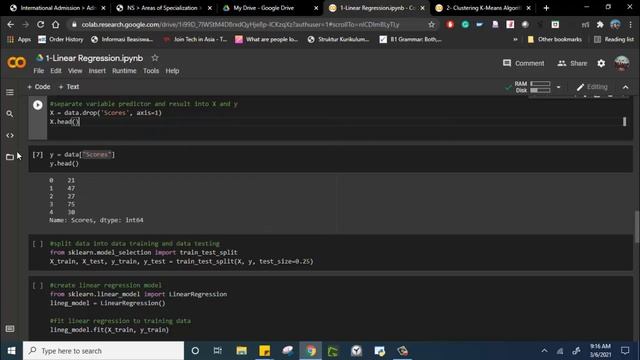640x360 pixels.
Task: Open Cortana circle on taskbar
Action: point(195,351)
